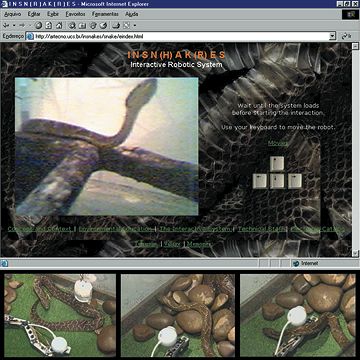
Task: Open the Technical Staff link
Action: [262, 229]
